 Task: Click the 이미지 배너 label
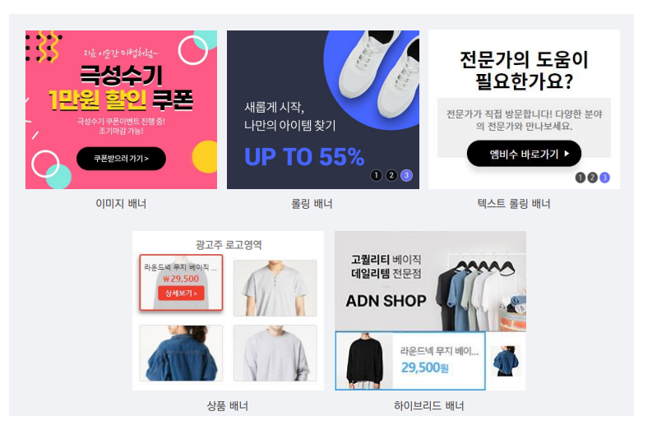click(x=121, y=204)
